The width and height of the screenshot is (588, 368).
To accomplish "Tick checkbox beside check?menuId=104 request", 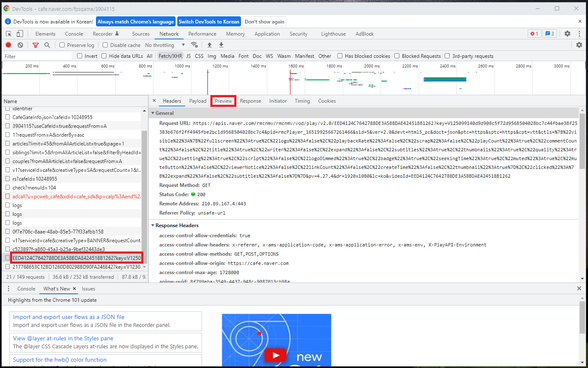I will tap(8, 187).
